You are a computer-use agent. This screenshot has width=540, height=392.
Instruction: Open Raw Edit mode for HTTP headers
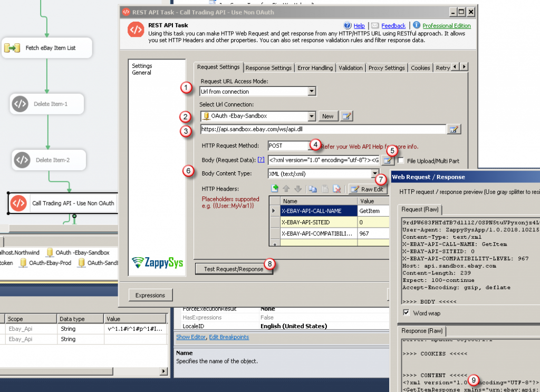369,189
